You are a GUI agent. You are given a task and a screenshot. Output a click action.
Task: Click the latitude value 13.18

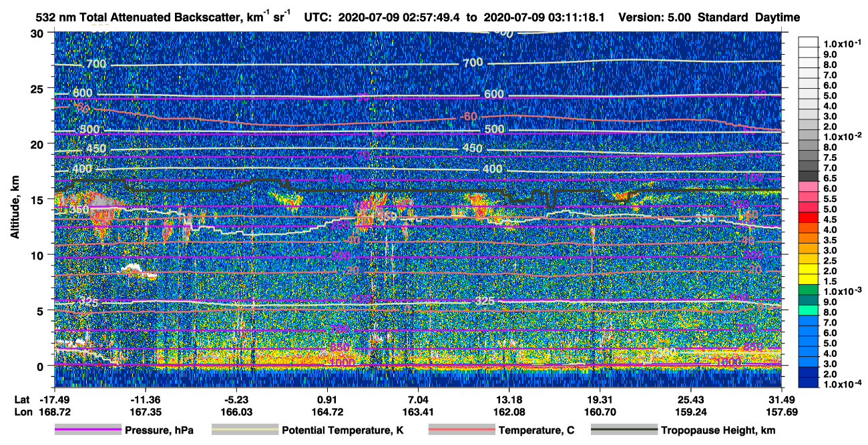click(x=509, y=400)
